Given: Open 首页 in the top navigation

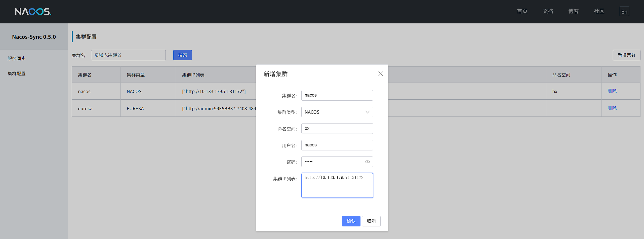Looking at the screenshot, I should 522,11.
